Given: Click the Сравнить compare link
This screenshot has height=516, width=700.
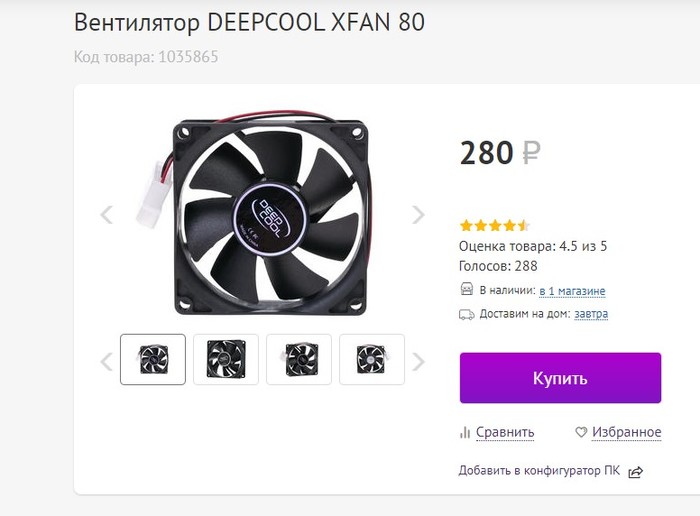Looking at the screenshot, I should 504,432.
